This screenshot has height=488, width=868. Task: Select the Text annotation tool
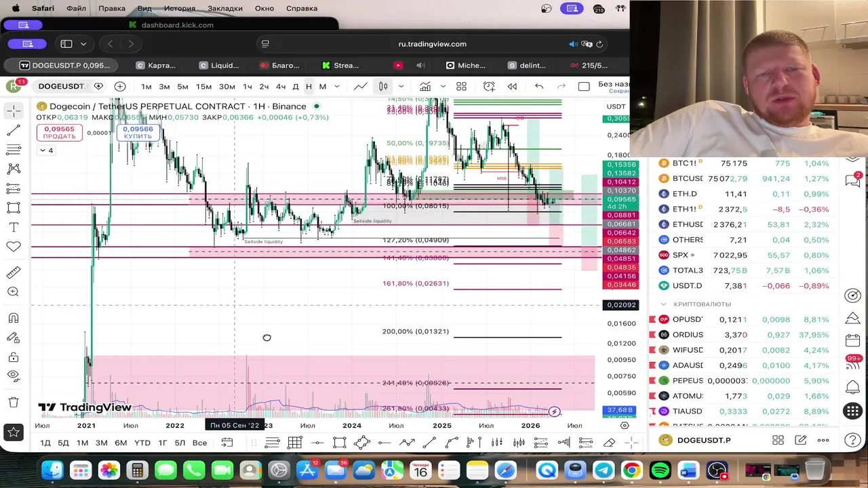click(14, 228)
